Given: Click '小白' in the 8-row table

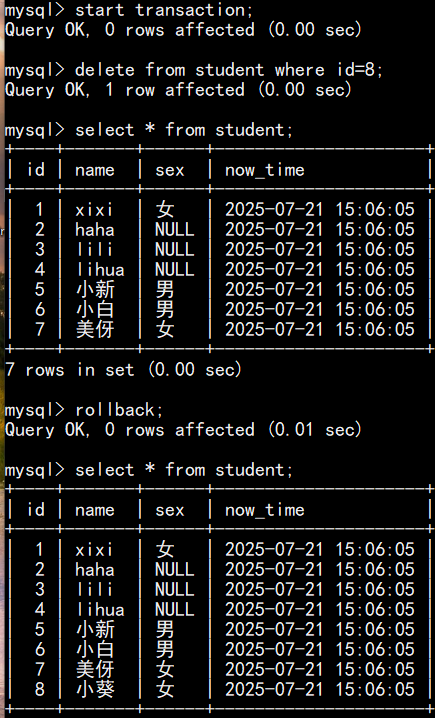Looking at the screenshot, I should point(95,649).
